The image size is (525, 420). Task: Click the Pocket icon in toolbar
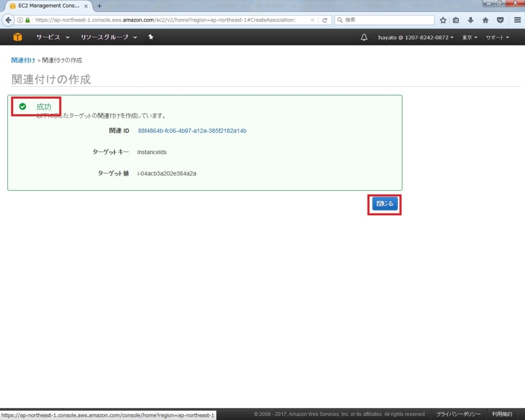coord(500,20)
